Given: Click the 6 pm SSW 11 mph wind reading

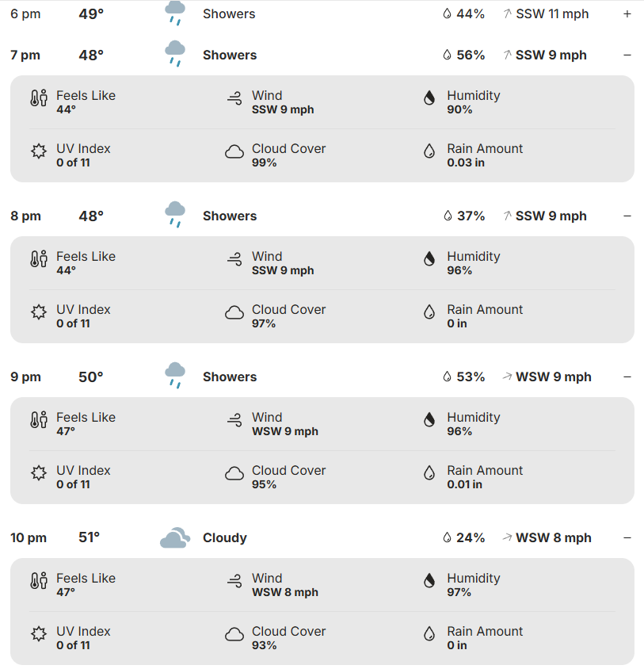Looking at the screenshot, I should pyautogui.click(x=552, y=14).
